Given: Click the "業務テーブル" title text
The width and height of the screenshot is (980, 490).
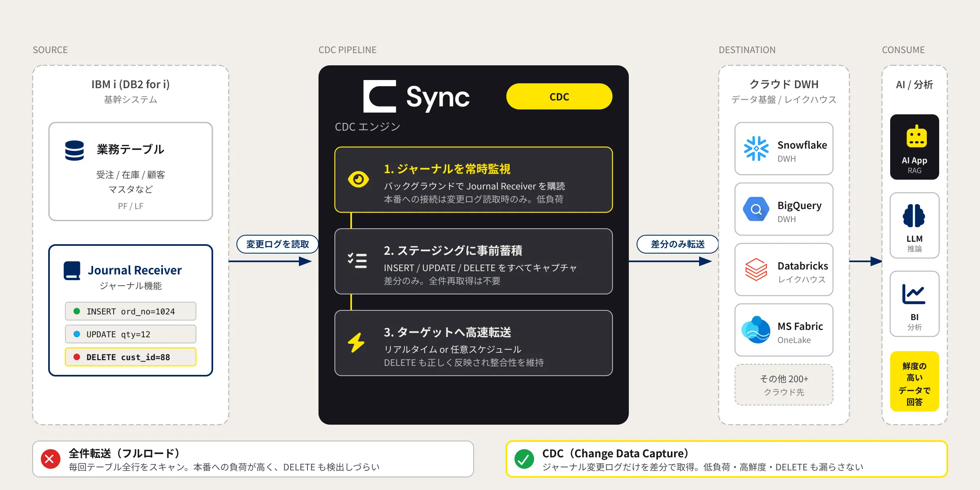Looking at the screenshot, I should pos(131,149).
